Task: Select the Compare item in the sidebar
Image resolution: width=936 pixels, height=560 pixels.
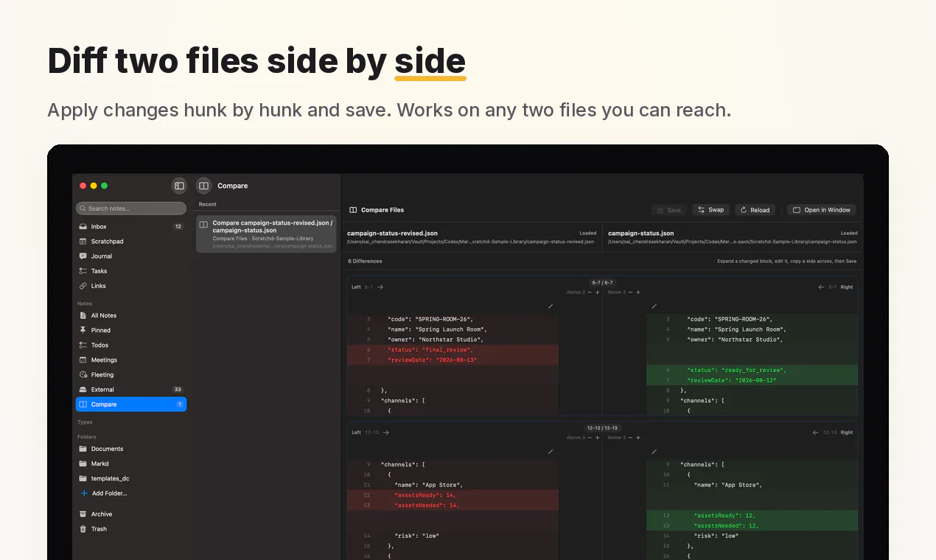Action: point(131,404)
